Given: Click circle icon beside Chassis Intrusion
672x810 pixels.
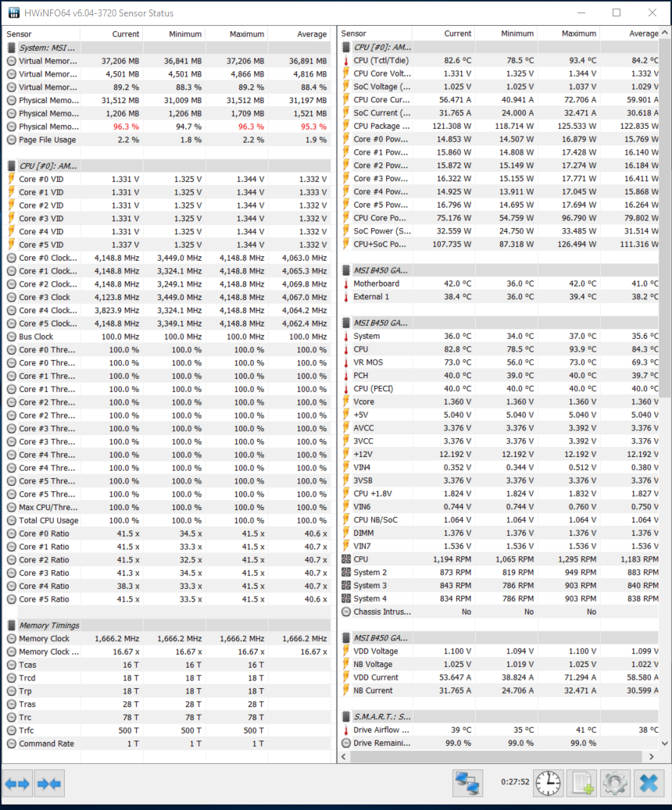Looking at the screenshot, I should (346, 612).
